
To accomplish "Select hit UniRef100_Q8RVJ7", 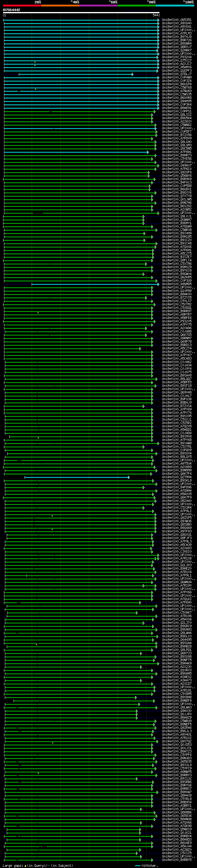I will point(176,47).
